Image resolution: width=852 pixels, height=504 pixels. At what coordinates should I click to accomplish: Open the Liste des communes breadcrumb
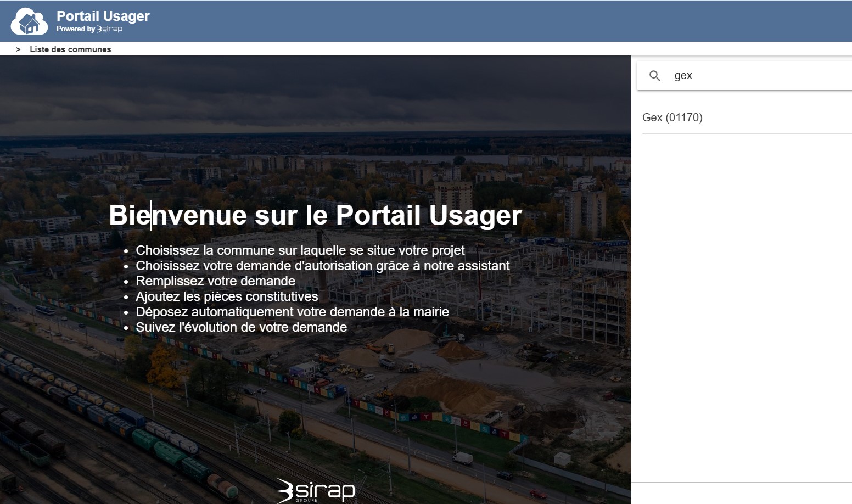coord(70,49)
